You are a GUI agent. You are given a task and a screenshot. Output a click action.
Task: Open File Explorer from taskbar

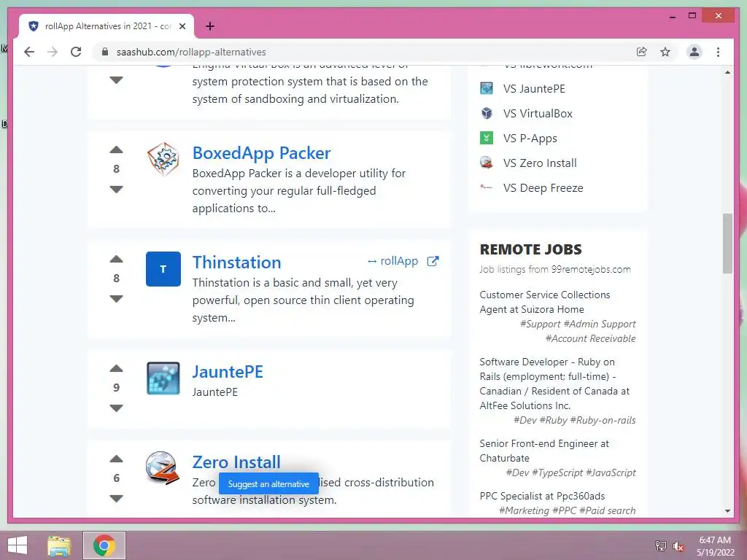pyautogui.click(x=59, y=545)
